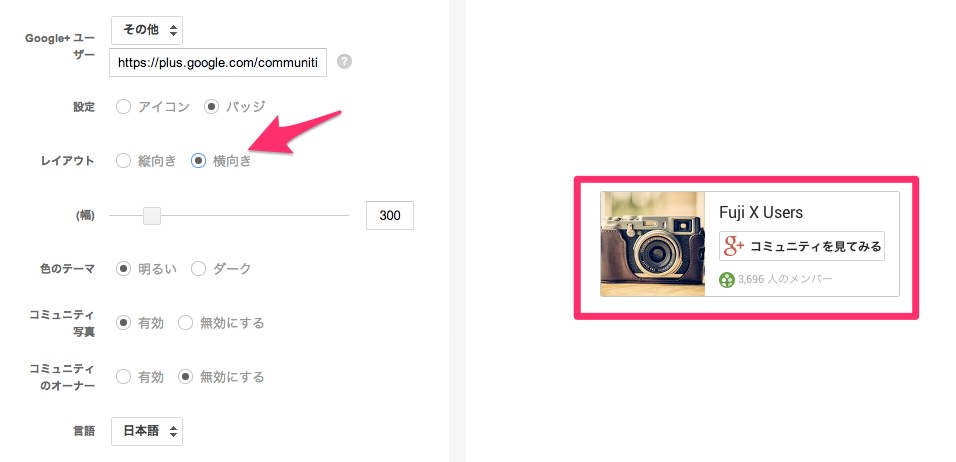Click the help question mark icon
The width and height of the screenshot is (956, 462).
click(x=344, y=62)
